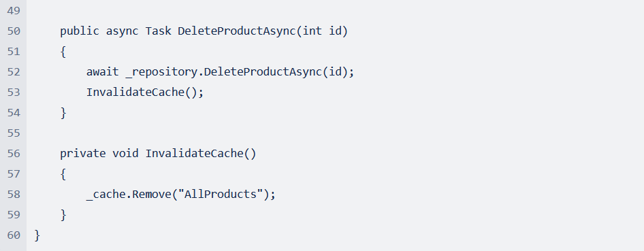Click the final closing brace on line 60
644x251 pixels.
[37, 235]
